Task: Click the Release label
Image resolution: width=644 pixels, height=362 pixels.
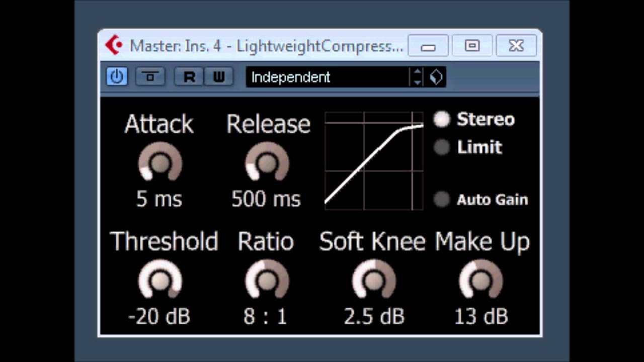Action: pyautogui.click(x=268, y=124)
